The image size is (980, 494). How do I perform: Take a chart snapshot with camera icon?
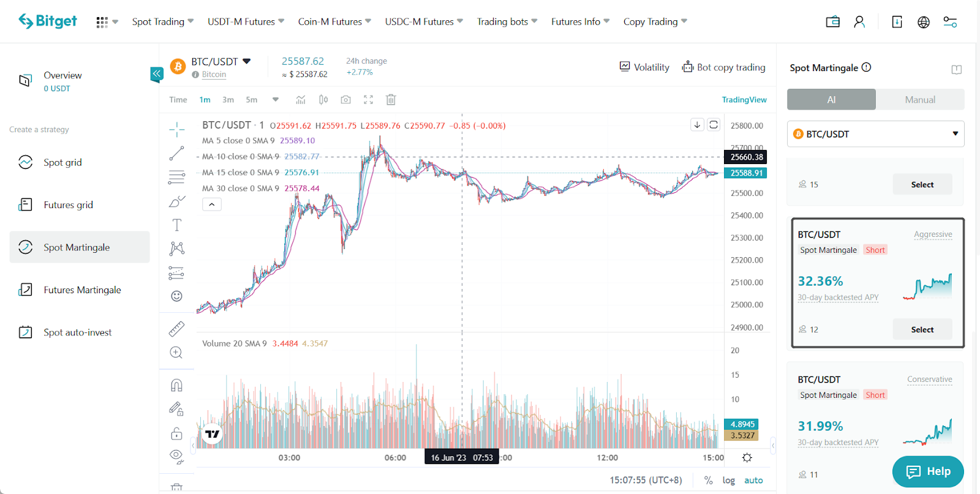(x=346, y=100)
